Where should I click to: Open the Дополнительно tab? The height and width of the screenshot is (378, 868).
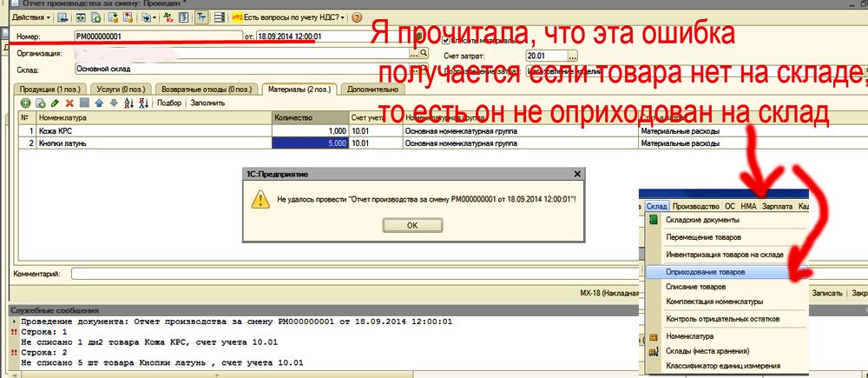372,89
